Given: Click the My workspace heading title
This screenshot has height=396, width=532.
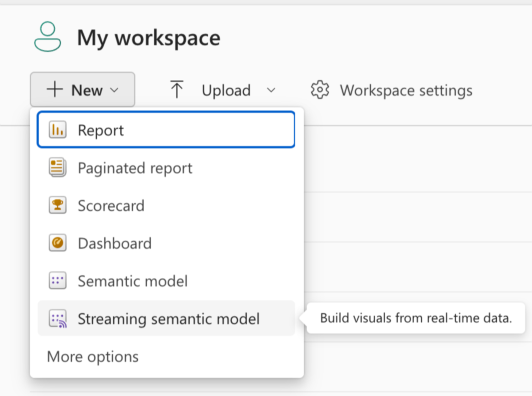Looking at the screenshot, I should 149,38.
